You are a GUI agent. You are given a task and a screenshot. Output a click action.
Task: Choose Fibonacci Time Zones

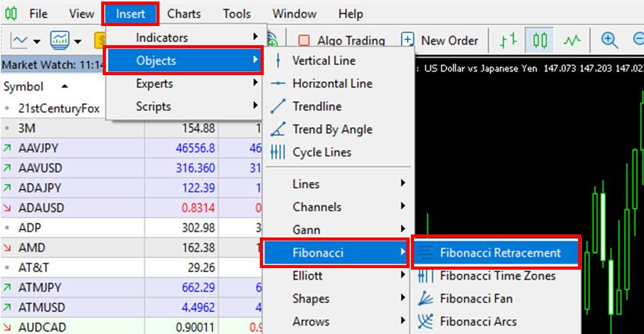tap(497, 276)
